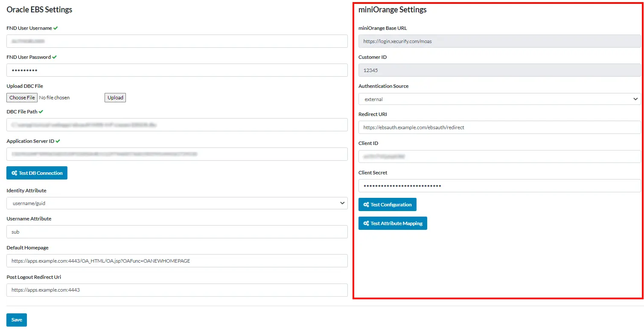Run Test DB Connection
This screenshot has width=644, height=330.
pyautogui.click(x=37, y=173)
